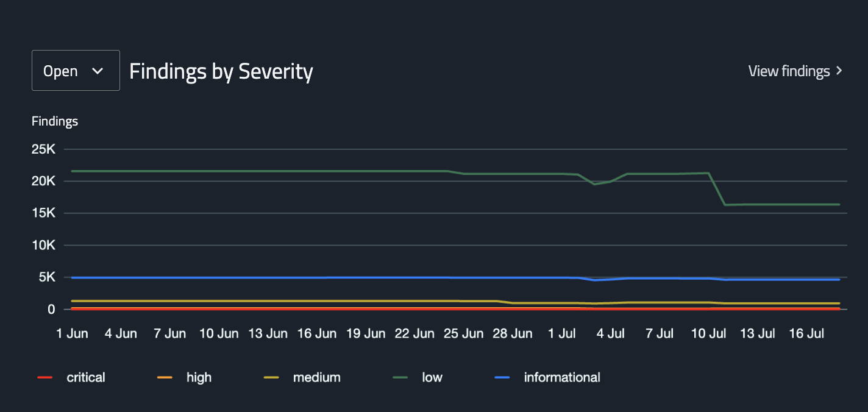Click the orange high legend color marker
The height and width of the screenshot is (412, 868).
coord(165,378)
